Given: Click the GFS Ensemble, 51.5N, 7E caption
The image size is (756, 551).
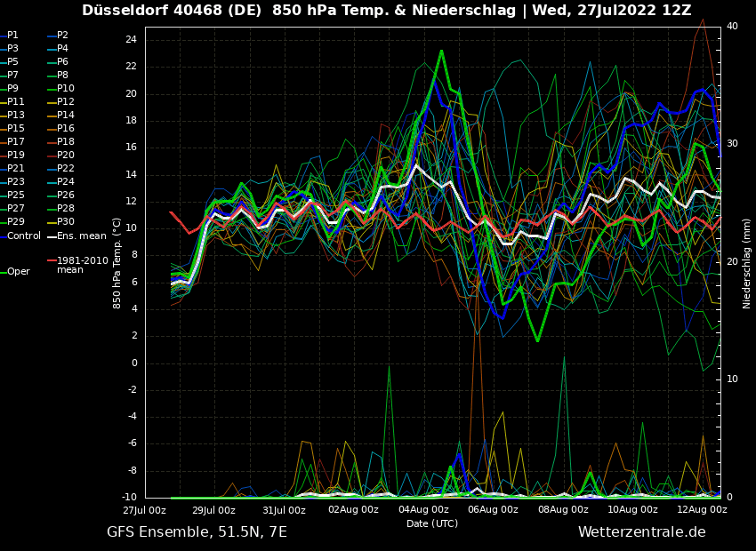Looking at the screenshot, I should coord(197,532).
